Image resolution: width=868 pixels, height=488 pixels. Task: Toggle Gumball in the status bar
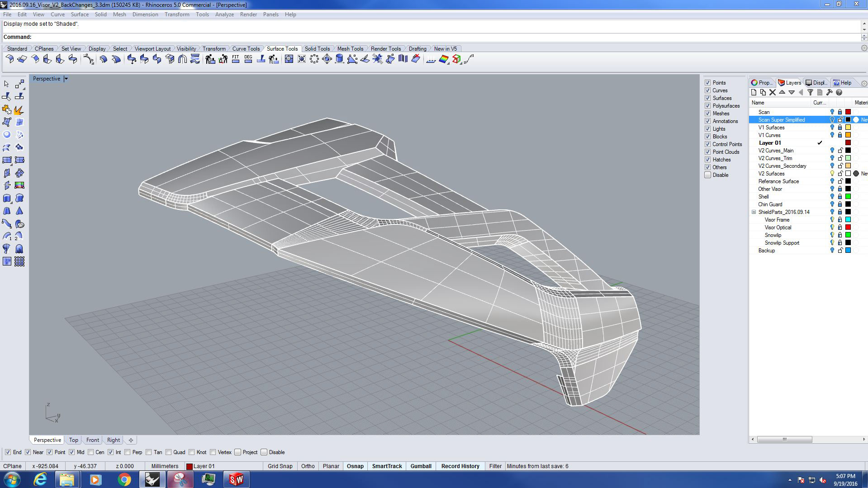pos(420,466)
